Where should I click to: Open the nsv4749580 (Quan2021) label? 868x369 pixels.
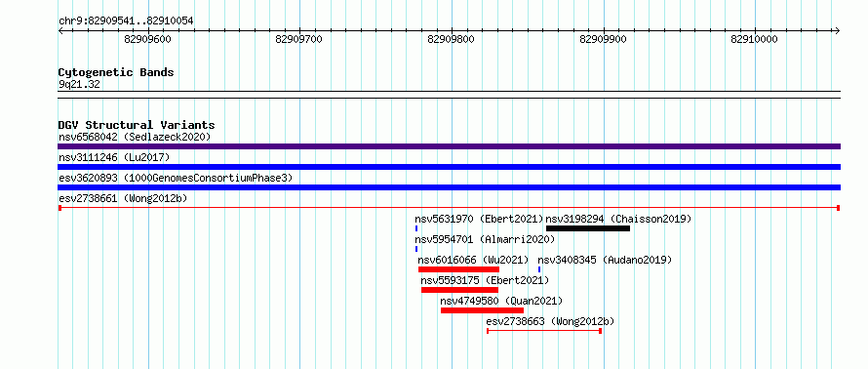[501, 301]
